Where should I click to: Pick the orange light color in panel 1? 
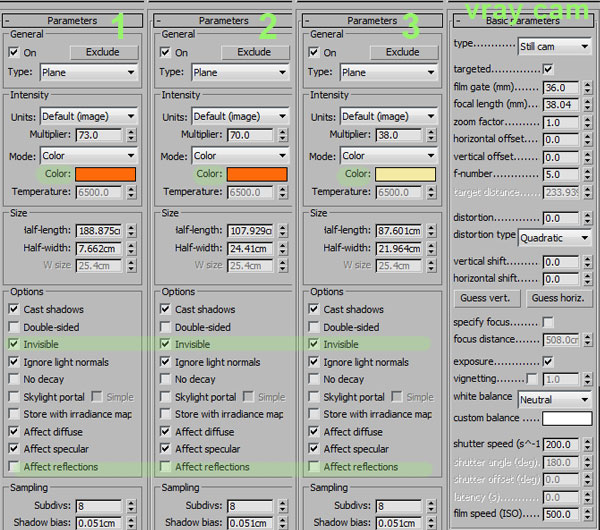105,174
